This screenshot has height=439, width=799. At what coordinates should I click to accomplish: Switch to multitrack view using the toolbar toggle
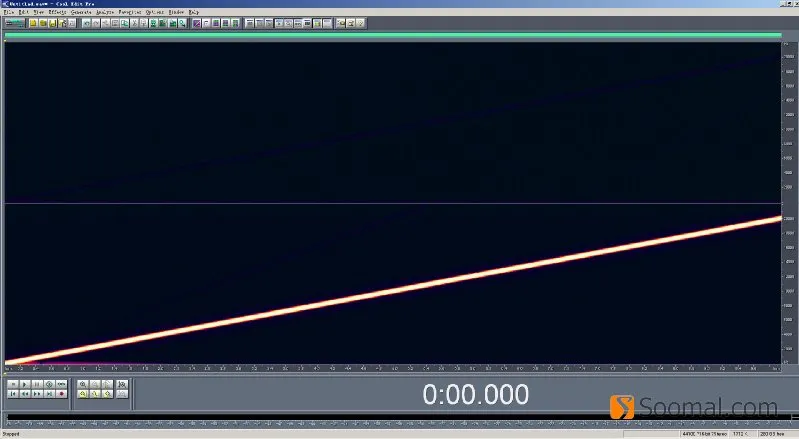click(14, 23)
